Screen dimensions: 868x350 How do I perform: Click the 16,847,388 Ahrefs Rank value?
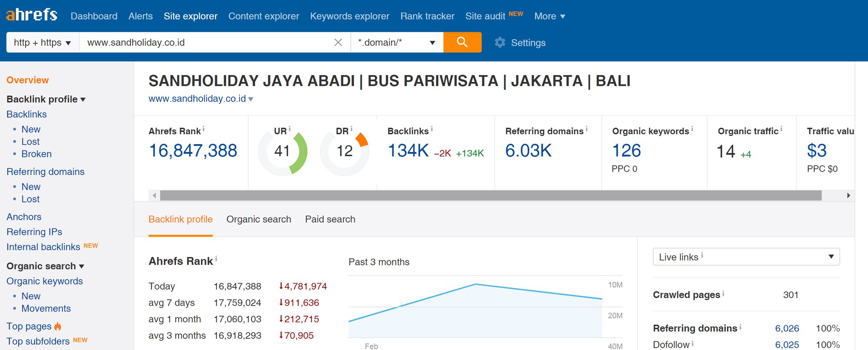click(193, 151)
